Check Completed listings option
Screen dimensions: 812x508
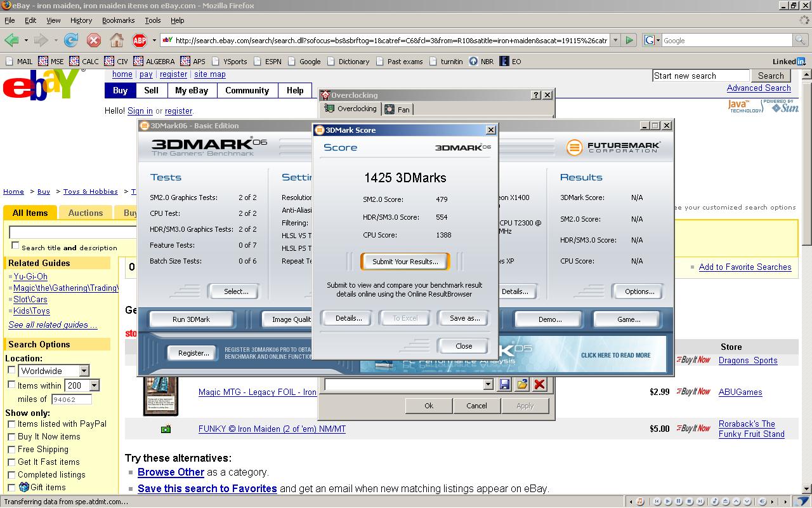(11, 475)
